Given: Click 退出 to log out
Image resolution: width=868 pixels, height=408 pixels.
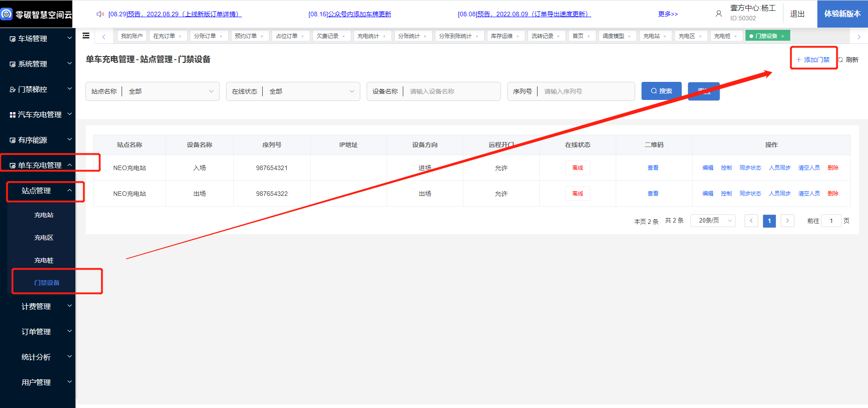Looking at the screenshot, I should 797,14.
